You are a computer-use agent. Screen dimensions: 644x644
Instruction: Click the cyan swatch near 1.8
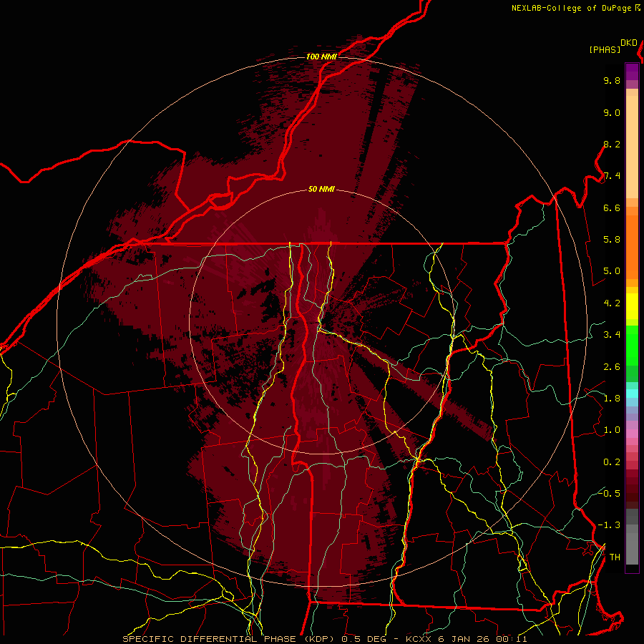tap(632, 394)
